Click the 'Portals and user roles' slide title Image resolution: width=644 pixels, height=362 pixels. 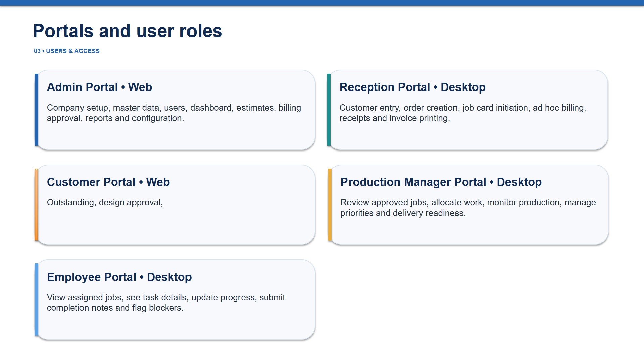pos(127,31)
